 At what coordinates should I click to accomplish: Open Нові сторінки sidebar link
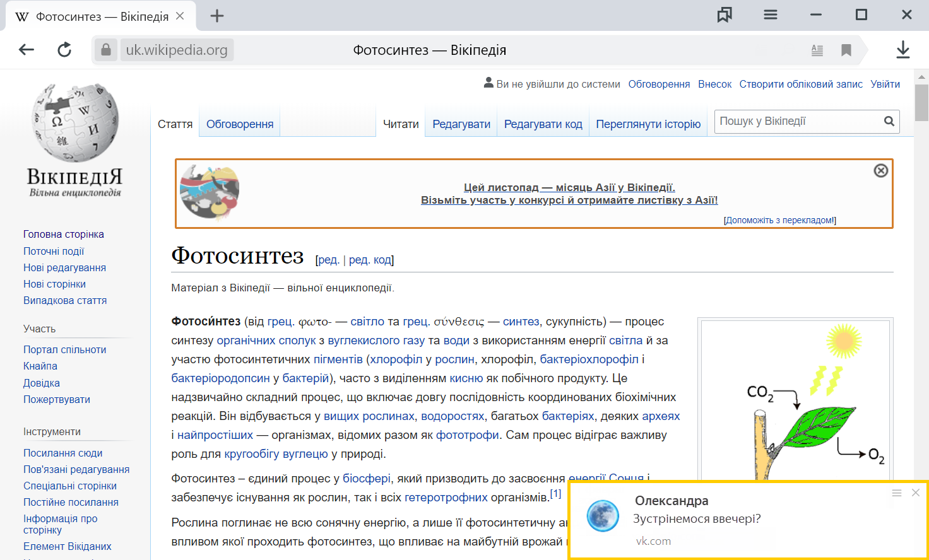54,284
